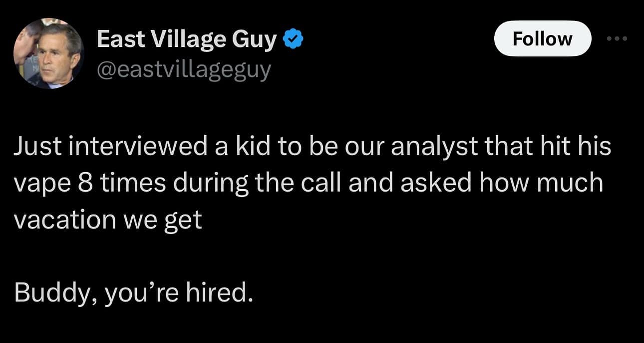Open the East Village Guy profile picture
Screen dimensions: 644x343
point(48,53)
